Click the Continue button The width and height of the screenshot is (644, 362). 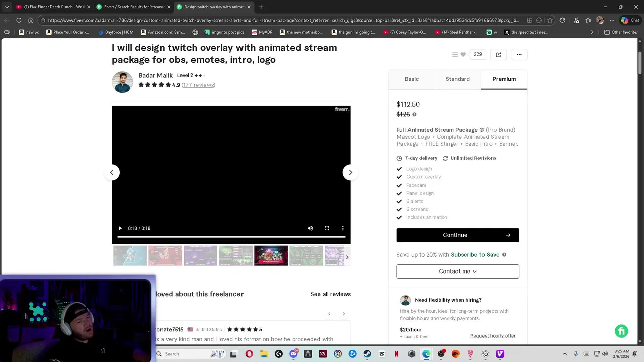(458, 235)
